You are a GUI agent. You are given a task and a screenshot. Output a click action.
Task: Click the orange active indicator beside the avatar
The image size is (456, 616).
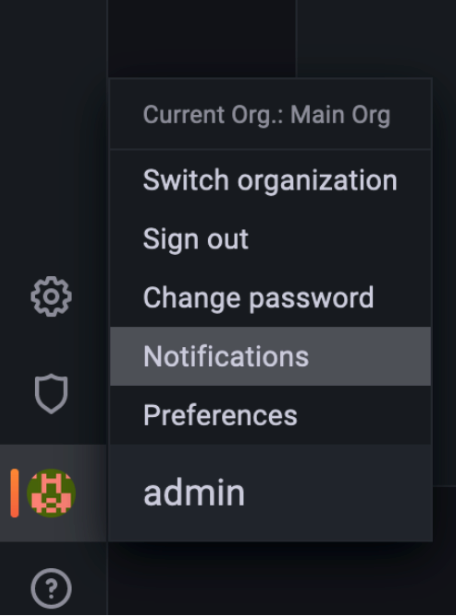15,493
